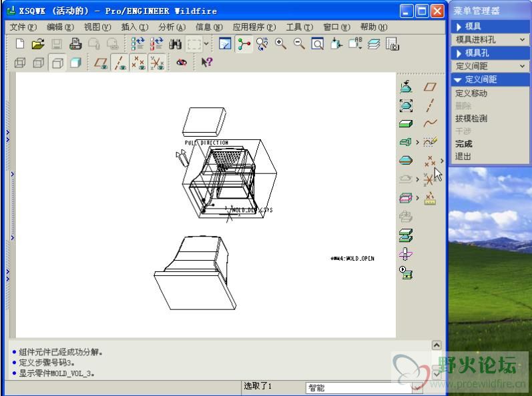Image resolution: width=532 pixels, height=396 pixels.
Task: Click the split volume tool icon
Action: pos(406,197)
